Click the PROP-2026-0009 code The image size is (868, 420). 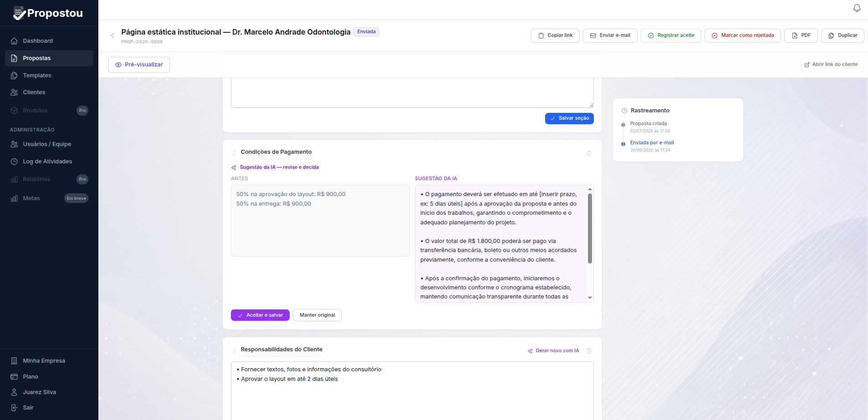(x=142, y=42)
